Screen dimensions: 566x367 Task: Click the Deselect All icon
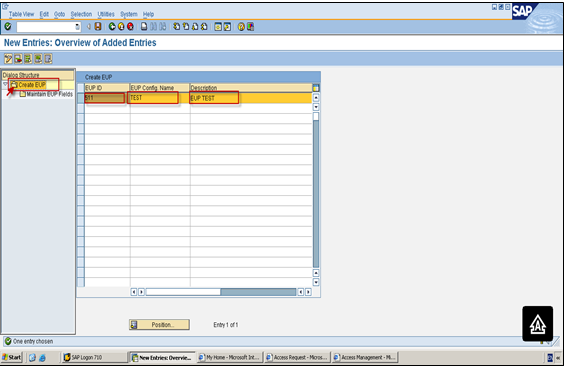[48, 58]
